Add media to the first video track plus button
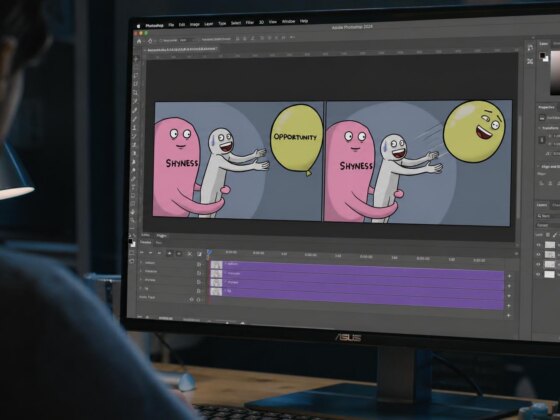 coord(509,276)
